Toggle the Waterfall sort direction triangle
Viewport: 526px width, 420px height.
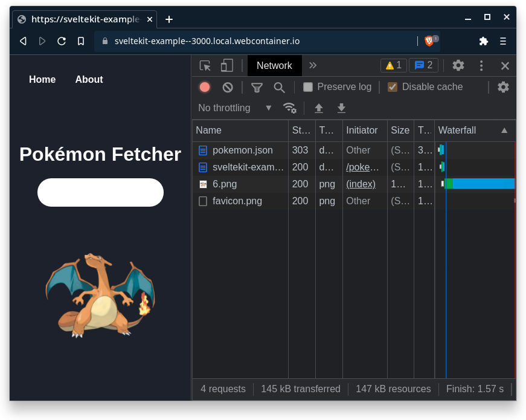[x=504, y=131]
